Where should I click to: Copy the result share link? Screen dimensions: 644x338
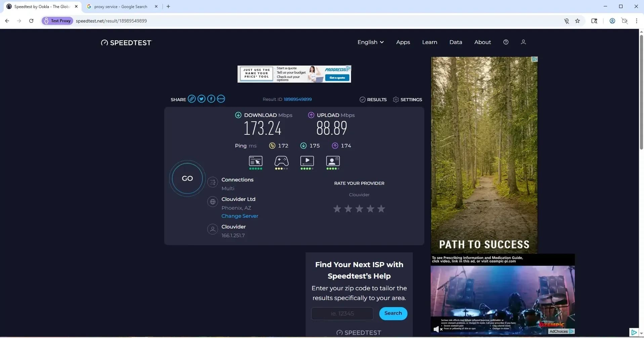tap(191, 98)
